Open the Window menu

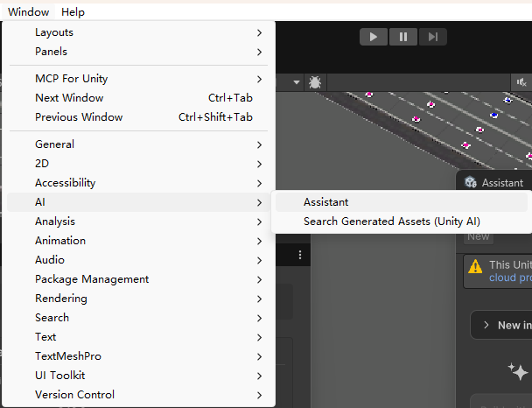29,12
